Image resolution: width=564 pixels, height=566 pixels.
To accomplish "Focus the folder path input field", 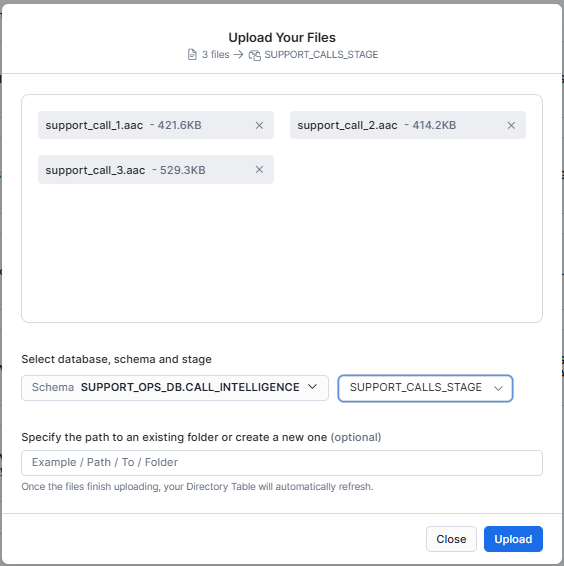I will pyautogui.click(x=282, y=463).
